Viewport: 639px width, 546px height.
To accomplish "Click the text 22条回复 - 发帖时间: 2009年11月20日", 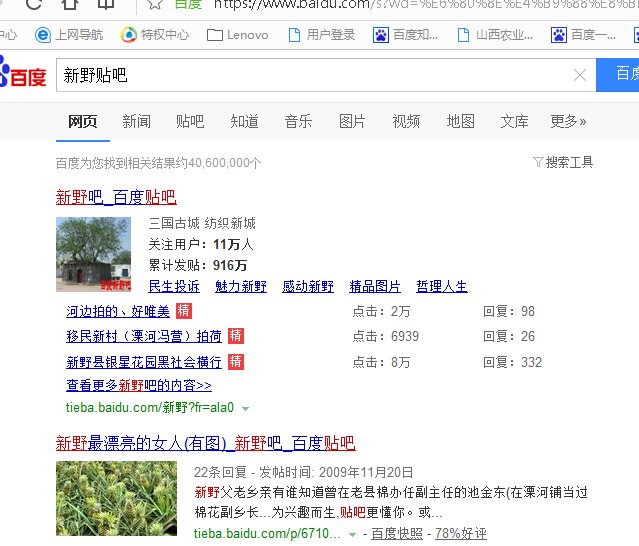I will 303,472.
